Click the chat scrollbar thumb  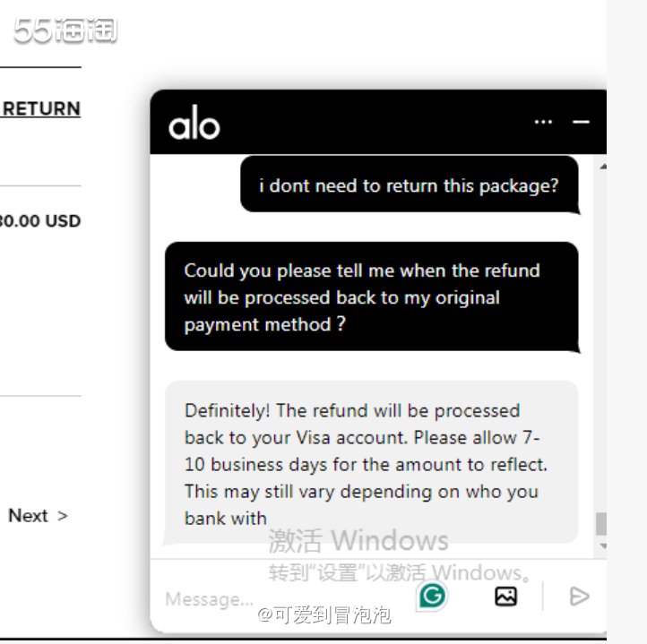pos(601,524)
